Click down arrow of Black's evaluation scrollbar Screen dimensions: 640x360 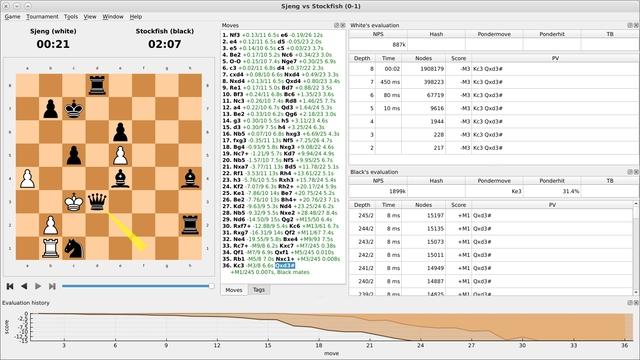tap(636, 292)
